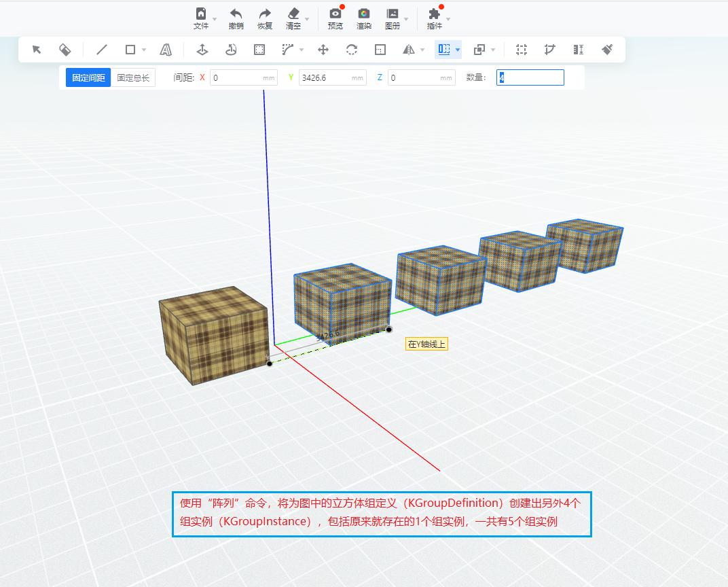728x587 pixels.
Task: Open the 预览 (Preview) camera tool
Action: click(x=335, y=18)
